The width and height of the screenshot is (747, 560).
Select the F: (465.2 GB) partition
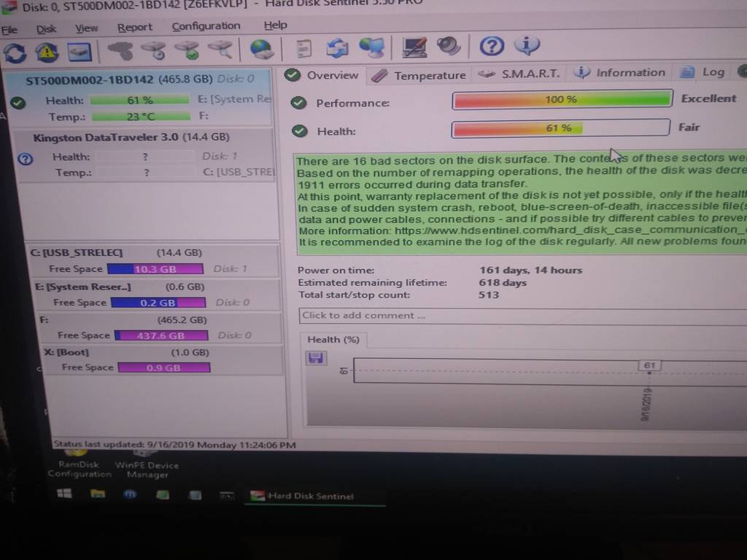pos(160,327)
